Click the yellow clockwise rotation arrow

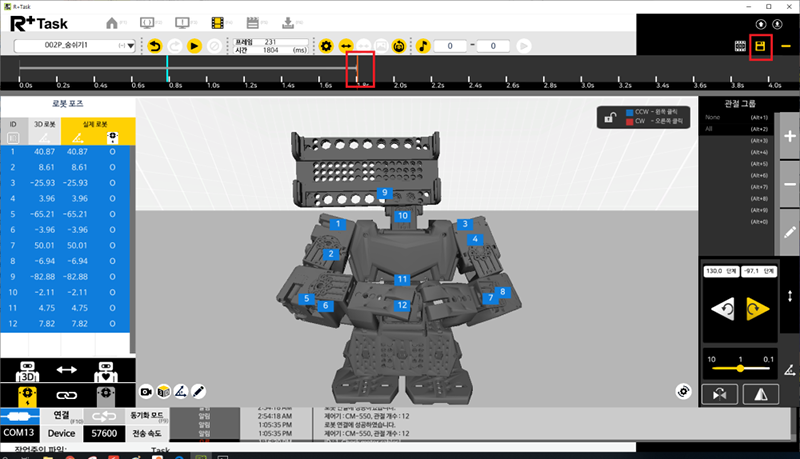[x=756, y=310]
